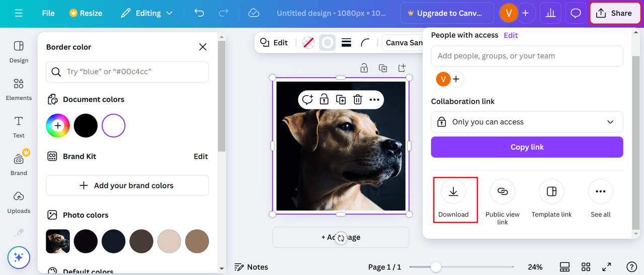
Task: Open the File menu
Action: pos(48,13)
